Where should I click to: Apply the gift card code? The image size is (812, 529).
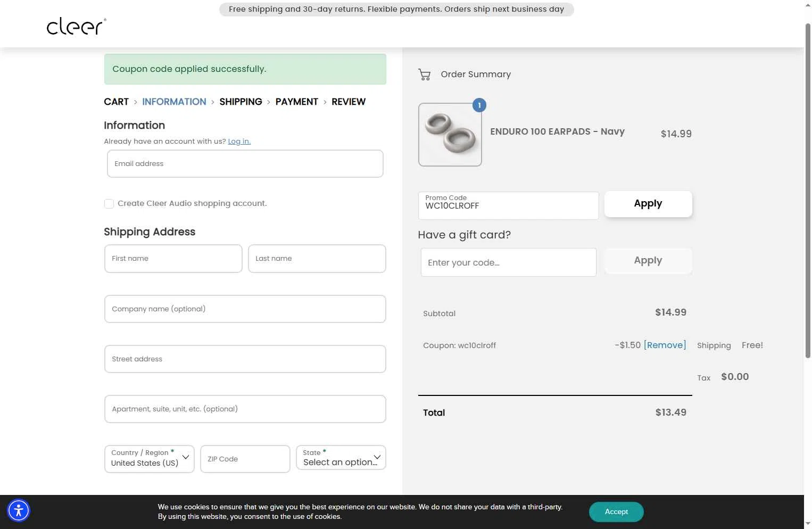click(648, 261)
